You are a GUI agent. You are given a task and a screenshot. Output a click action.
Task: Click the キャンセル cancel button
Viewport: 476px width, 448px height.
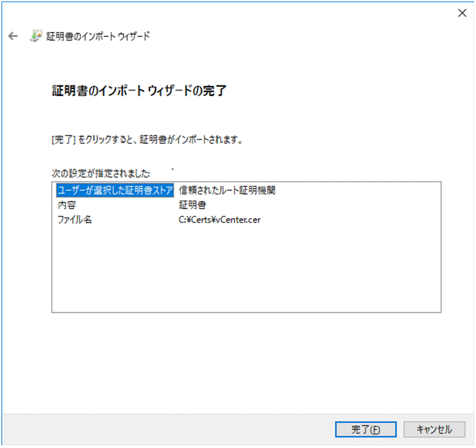(x=434, y=429)
